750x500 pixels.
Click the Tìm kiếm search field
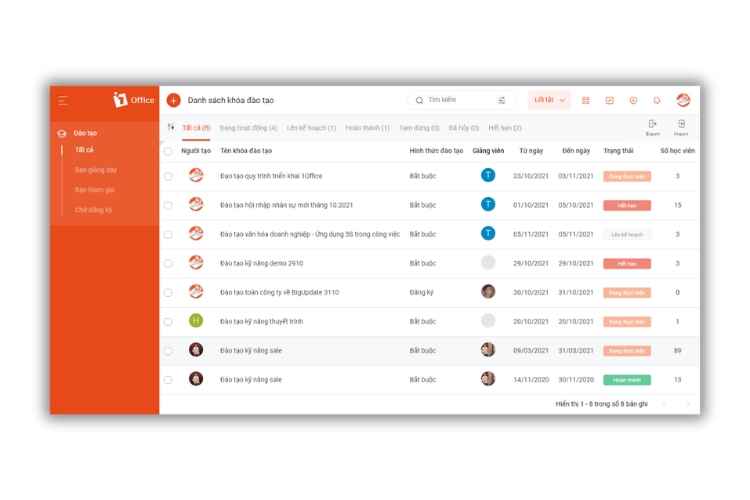(460, 101)
